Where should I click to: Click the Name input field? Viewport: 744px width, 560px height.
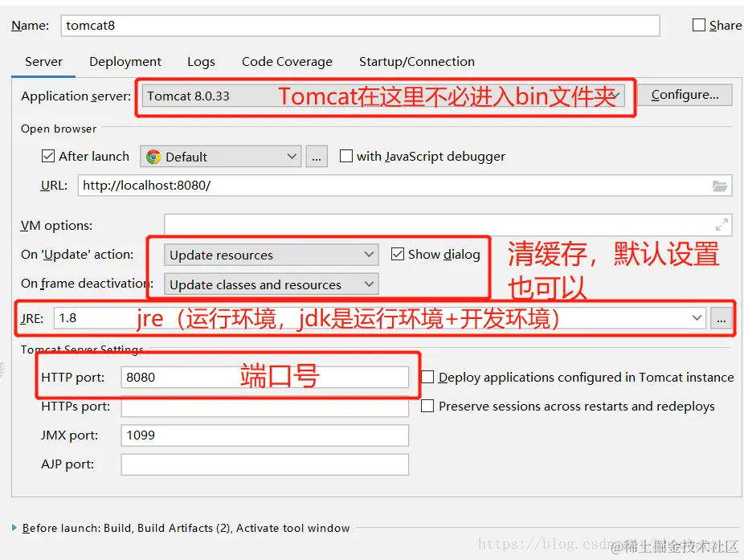coord(360,26)
